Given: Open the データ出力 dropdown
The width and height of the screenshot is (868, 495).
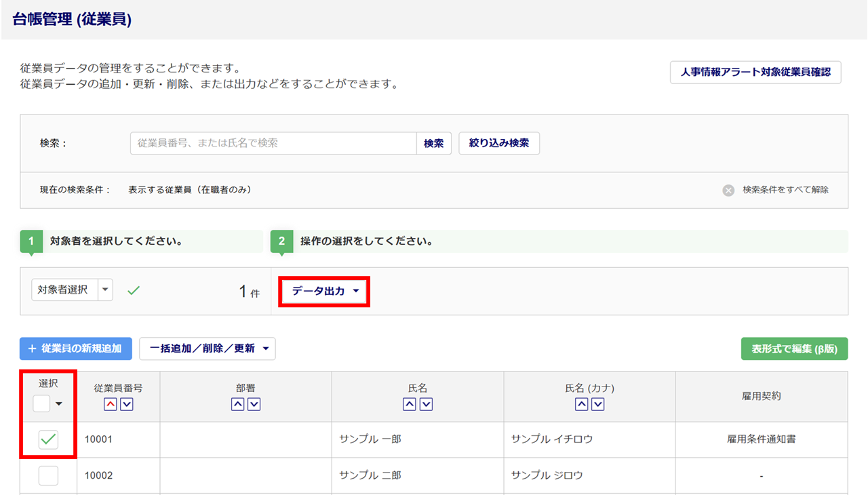Looking at the screenshot, I should (x=325, y=291).
